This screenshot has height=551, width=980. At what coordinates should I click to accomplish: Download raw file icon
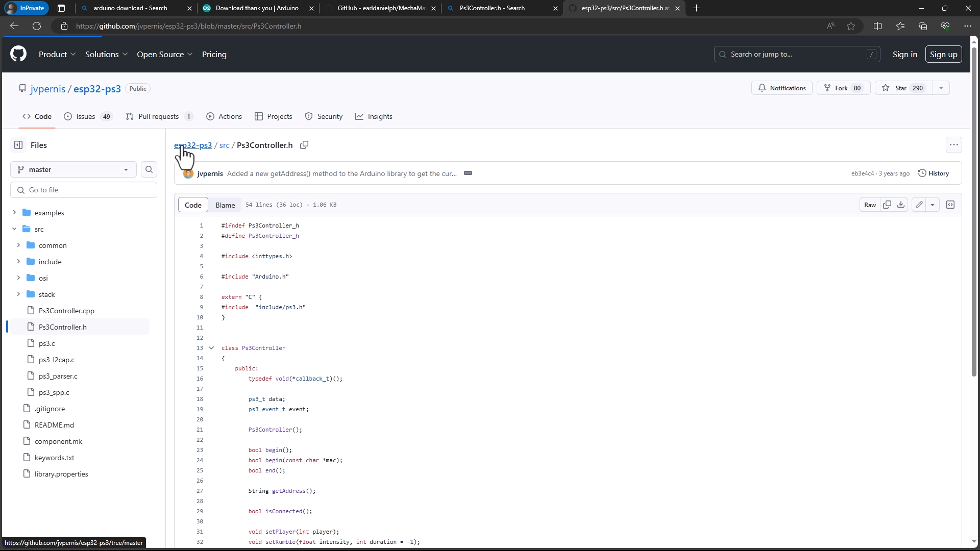[x=901, y=205]
